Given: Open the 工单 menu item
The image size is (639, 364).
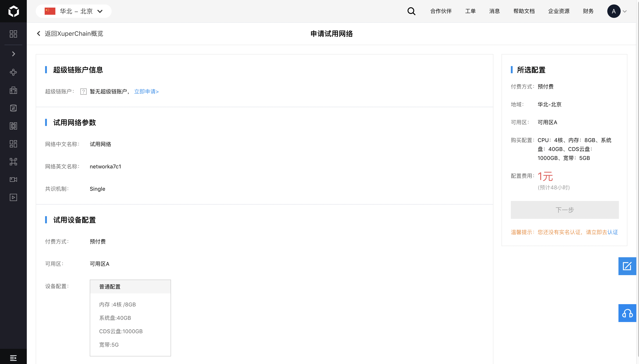Looking at the screenshot, I should (470, 11).
